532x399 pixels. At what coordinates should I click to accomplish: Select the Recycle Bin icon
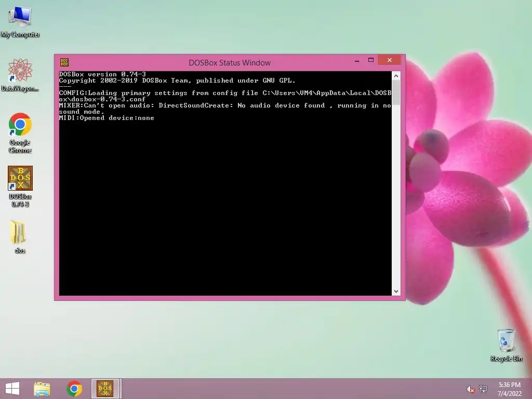pos(506,345)
